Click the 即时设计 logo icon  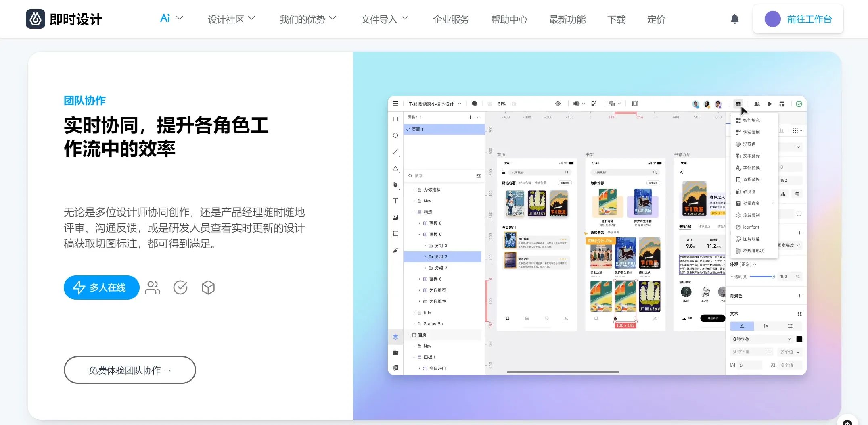point(36,19)
